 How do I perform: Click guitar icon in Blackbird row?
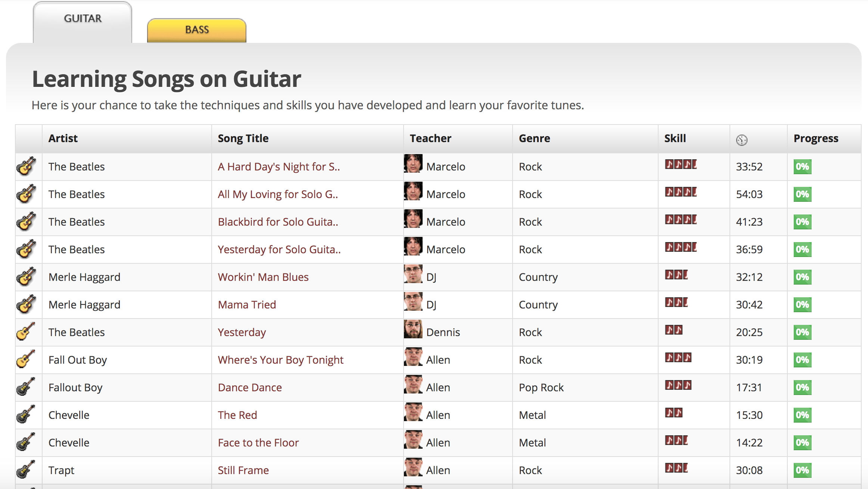[x=26, y=221]
